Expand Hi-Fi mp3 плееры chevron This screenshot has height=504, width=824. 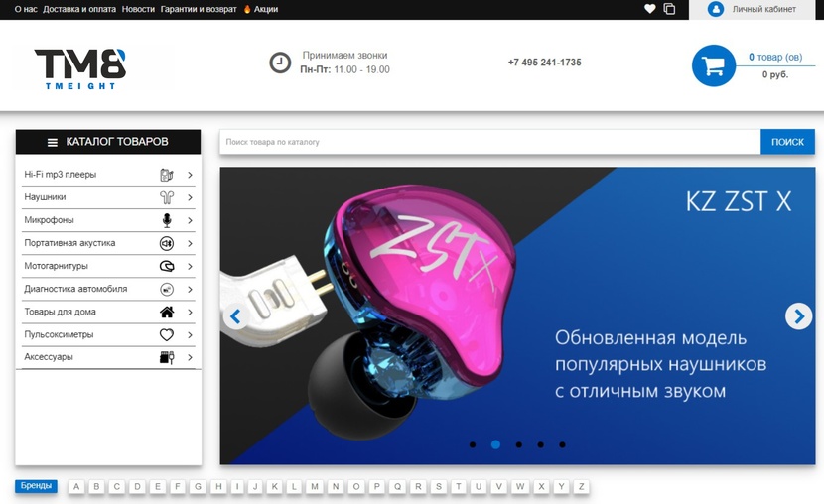[190, 175]
